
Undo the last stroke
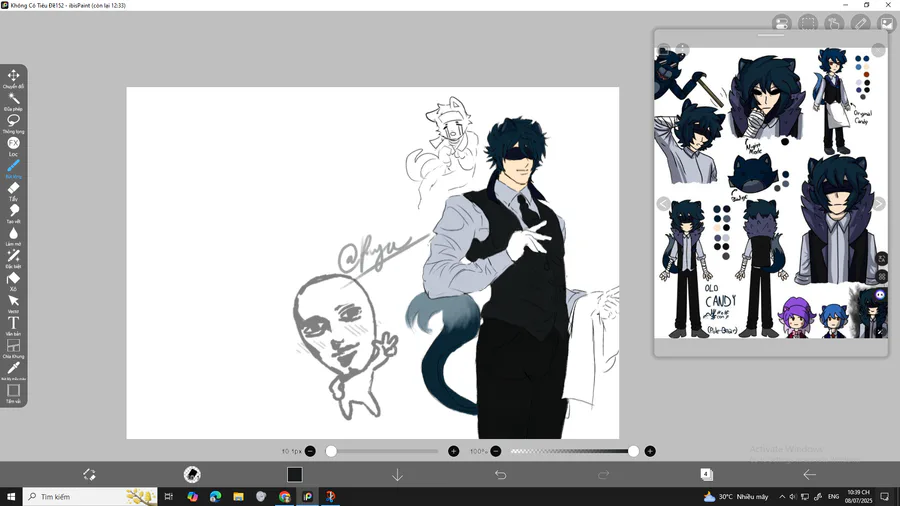coord(501,474)
